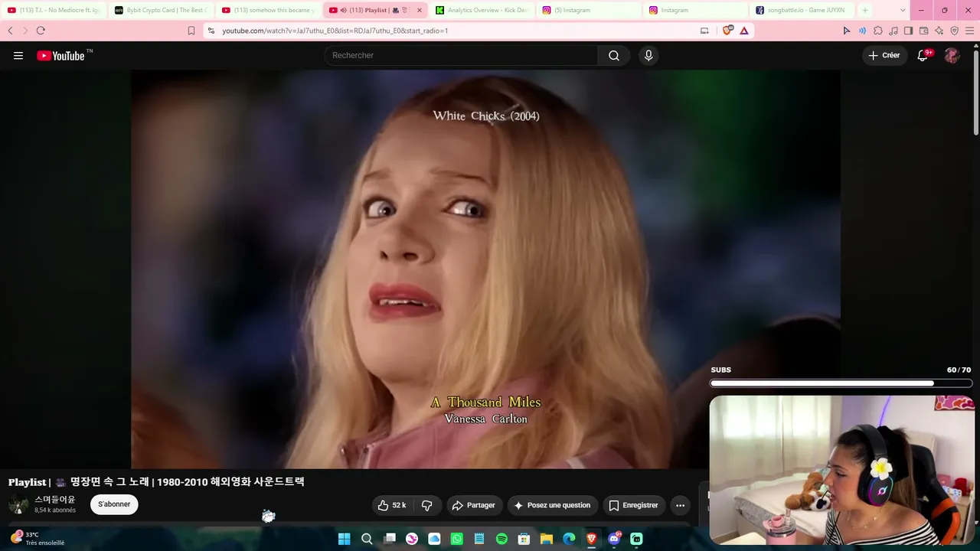Click Posez une question button

click(553, 505)
